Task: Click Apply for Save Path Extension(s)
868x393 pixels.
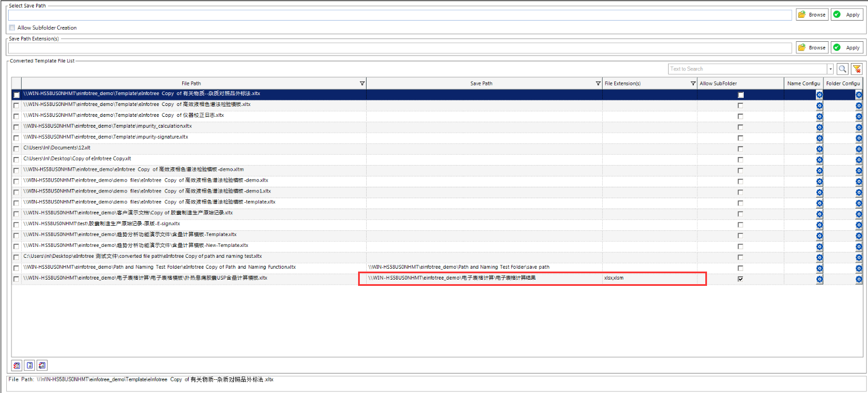Action: [x=847, y=48]
